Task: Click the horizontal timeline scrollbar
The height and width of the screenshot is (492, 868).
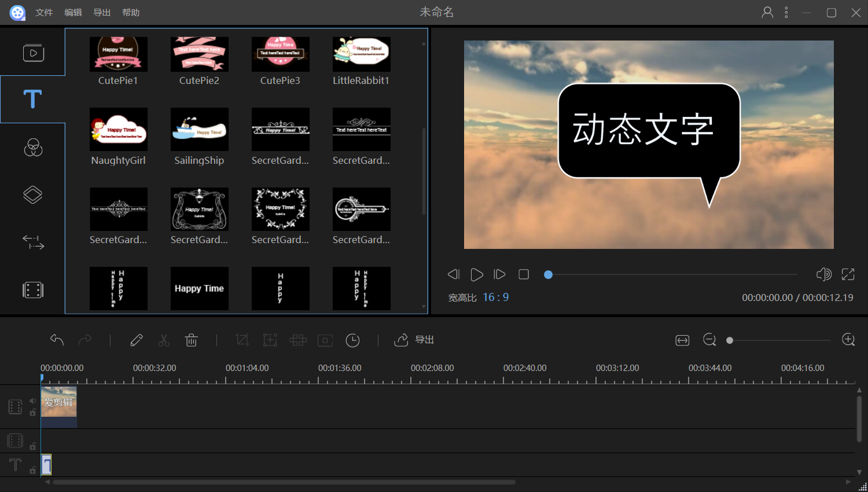Action: tap(284, 482)
